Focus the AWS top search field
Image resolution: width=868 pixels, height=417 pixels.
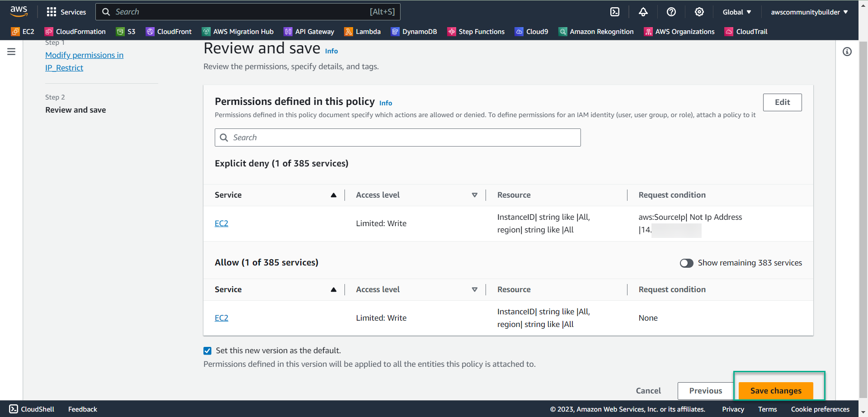pos(248,12)
